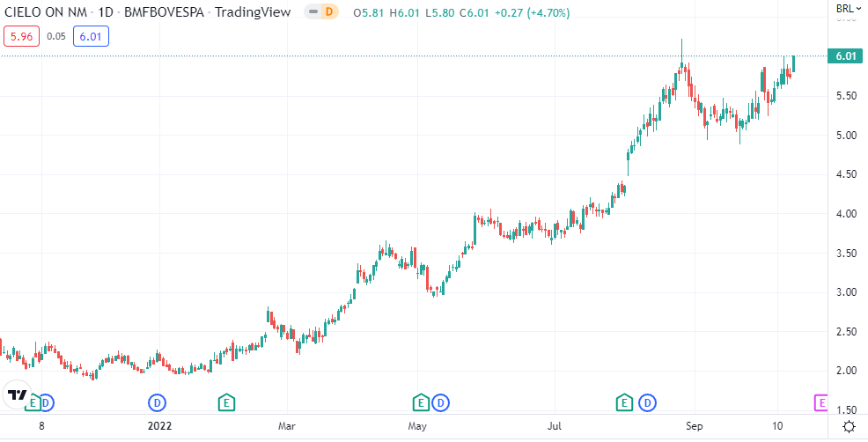
Task: Click the 1.50 price axis label
Action: [x=847, y=410]
